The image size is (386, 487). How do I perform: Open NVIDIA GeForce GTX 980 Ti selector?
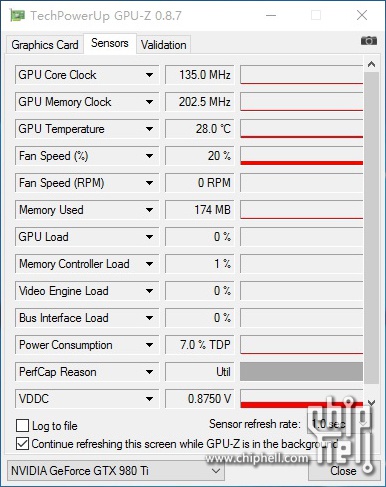click(116, 471)
